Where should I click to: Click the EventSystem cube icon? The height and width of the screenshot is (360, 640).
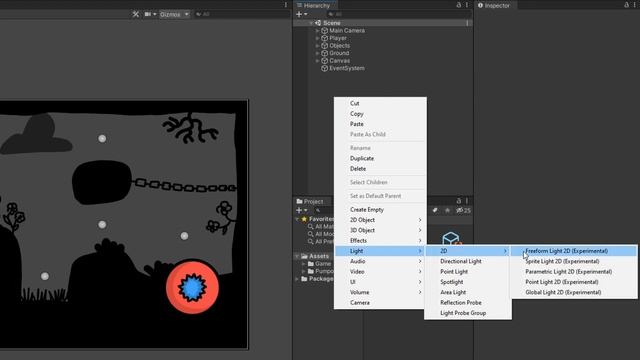[x=324, y=68]
